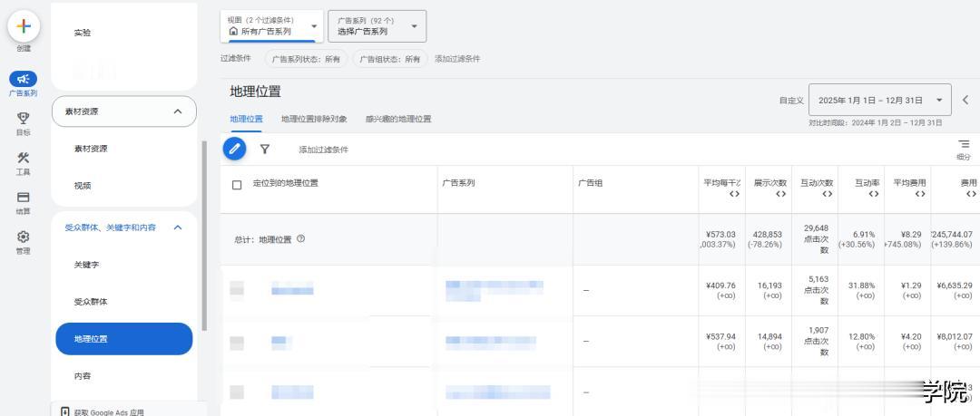Sort by 定位到的地理位置 column header
Screen dimensions: 980x416
tap(285, 183)
